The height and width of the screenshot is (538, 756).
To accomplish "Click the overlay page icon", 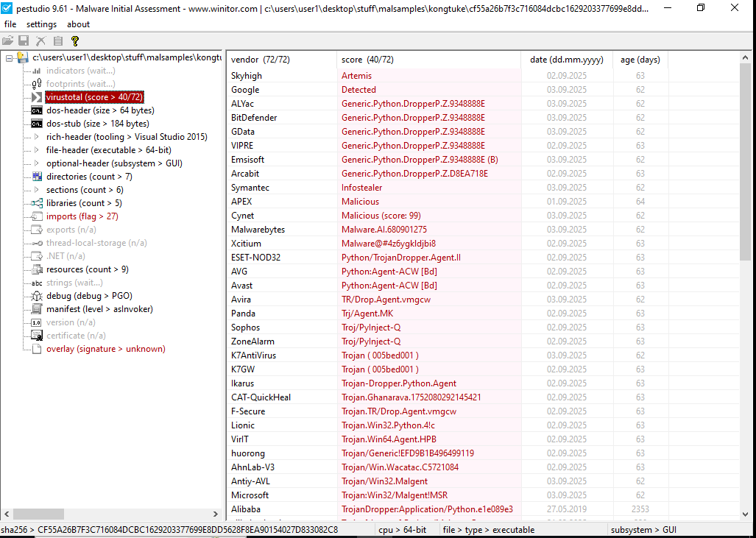I will (37, 349).
